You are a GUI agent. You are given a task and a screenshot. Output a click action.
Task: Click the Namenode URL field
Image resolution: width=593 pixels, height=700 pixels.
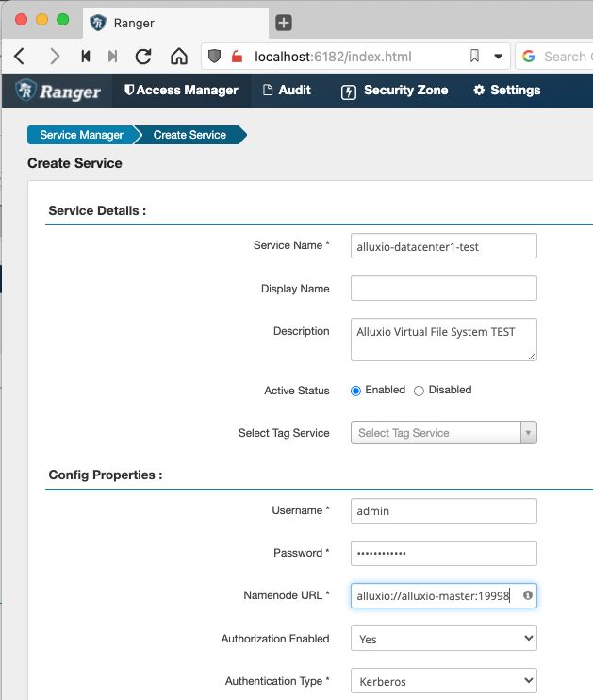click(443, 595)
